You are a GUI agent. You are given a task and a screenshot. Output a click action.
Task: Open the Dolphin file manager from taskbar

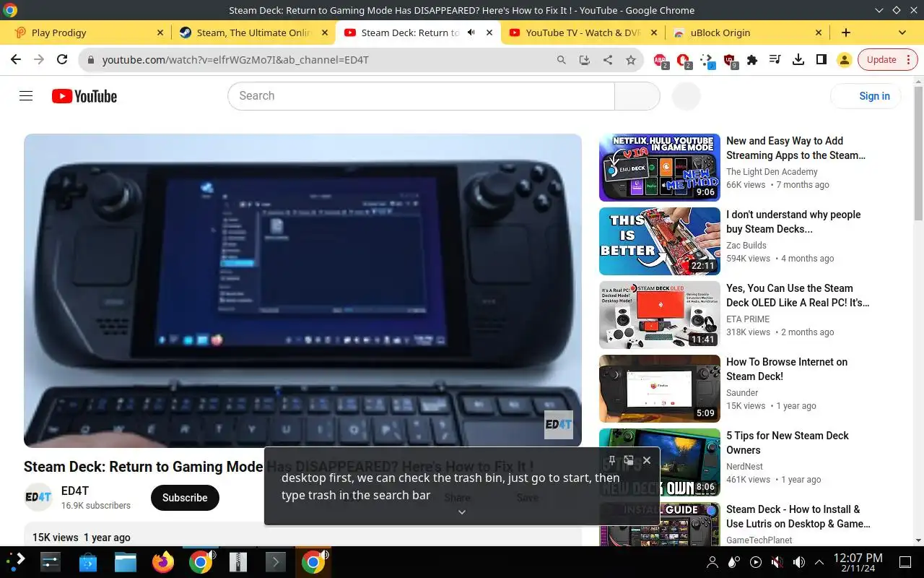coord(125,561)
